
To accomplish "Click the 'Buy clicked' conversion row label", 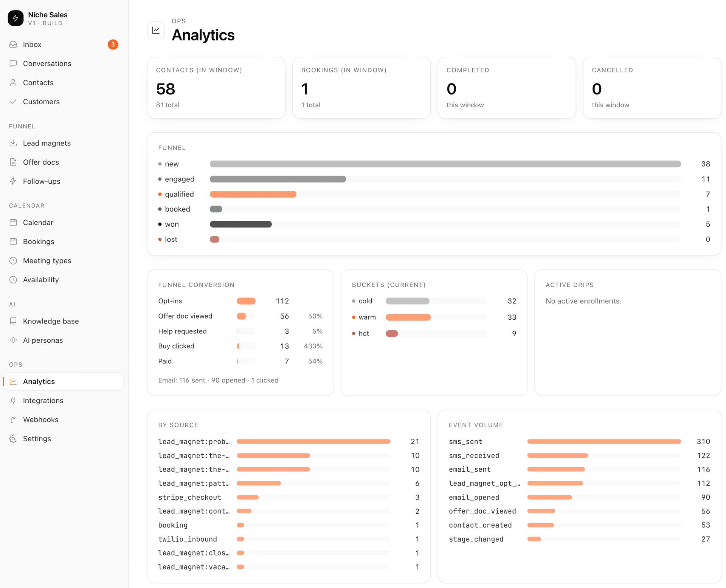I will [176, 346].
